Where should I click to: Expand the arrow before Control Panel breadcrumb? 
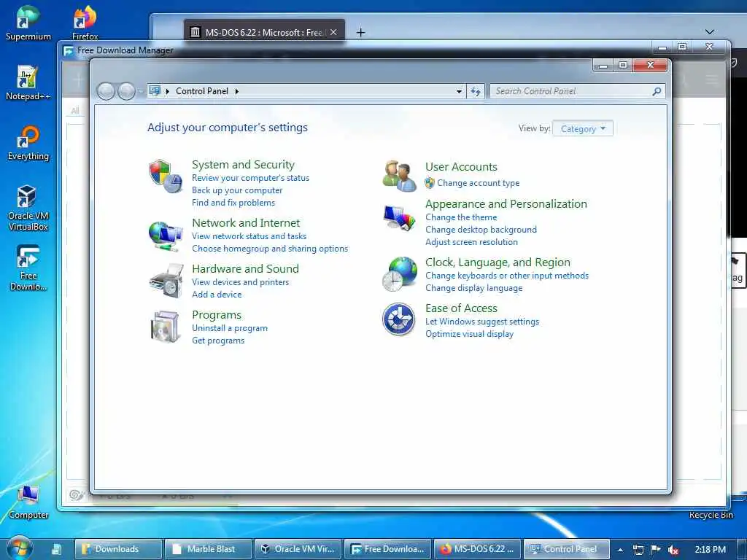click(167, 91)
